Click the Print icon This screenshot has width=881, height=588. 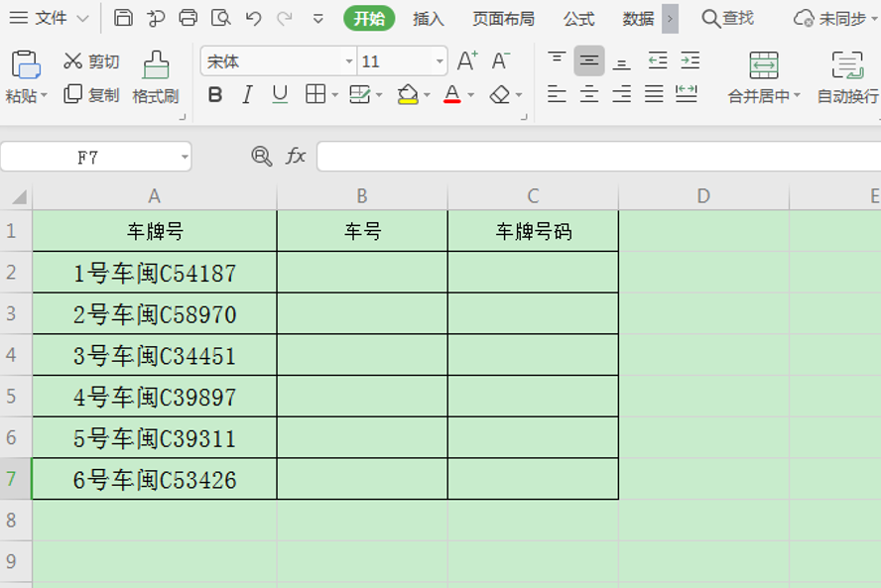point(189,18)
